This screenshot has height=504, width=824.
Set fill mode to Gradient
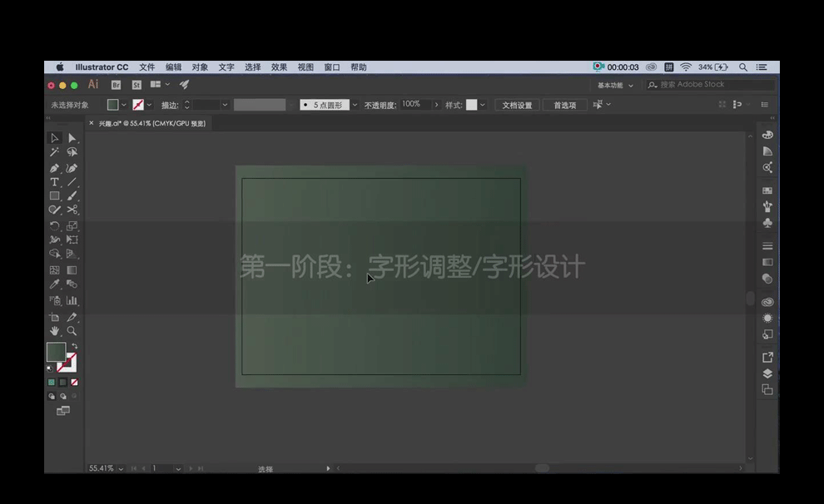[x=63, y=383]
